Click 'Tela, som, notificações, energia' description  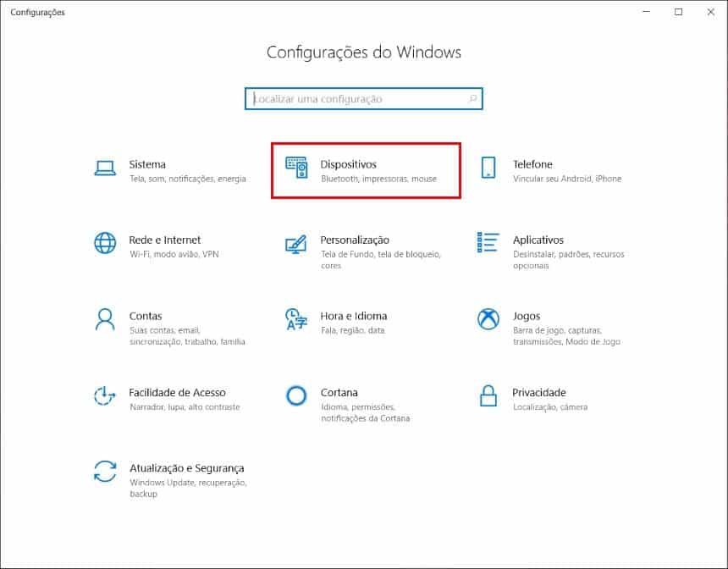click(x=188, y=179)
